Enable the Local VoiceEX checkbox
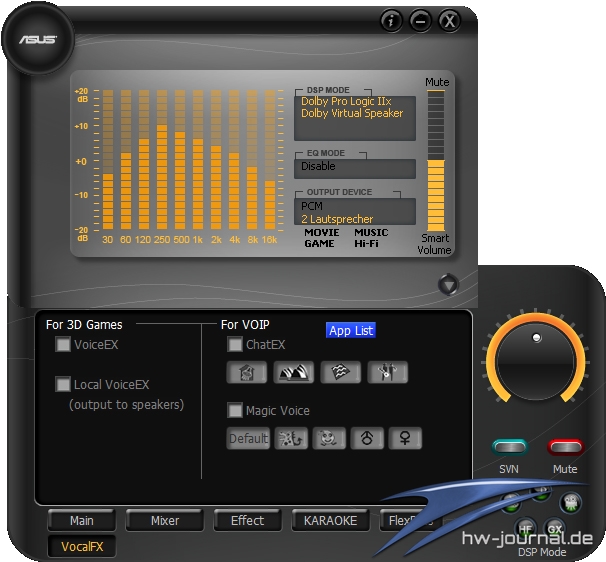The height and width of the screenshot is (562, 606). click(x=63, y=384)
